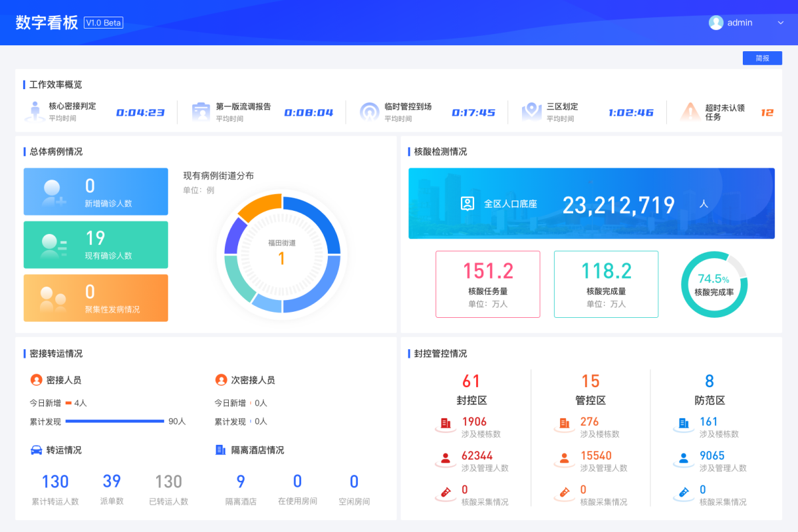Click the 累计发现 blue progress bar
The image size is (798, 532).
tap(114, 422)
